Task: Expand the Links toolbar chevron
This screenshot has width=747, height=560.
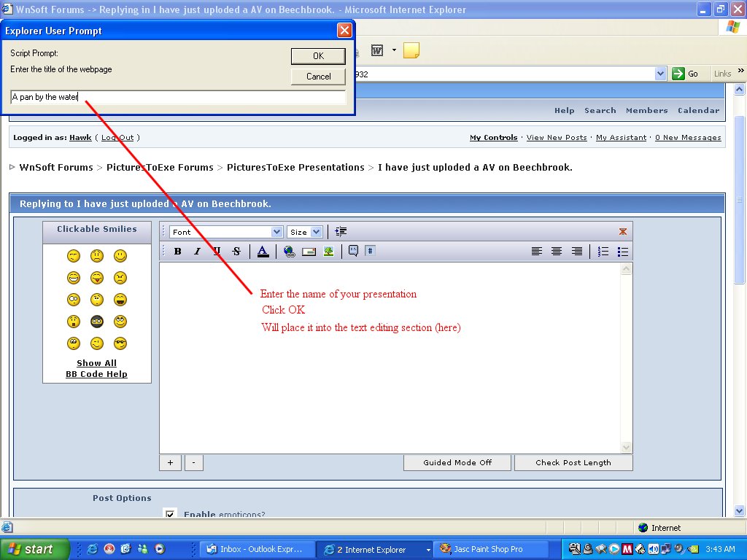Action: [x=741, y=71]
